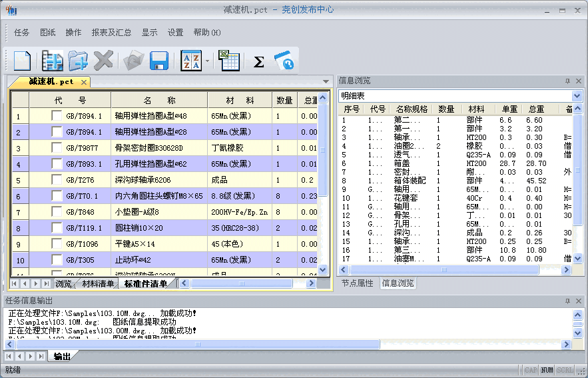Tick the checkbox for 轴用弹性挡圈A型⌀28 row
This screenshot has height=378, width=588.
click(x=57, y=132)
